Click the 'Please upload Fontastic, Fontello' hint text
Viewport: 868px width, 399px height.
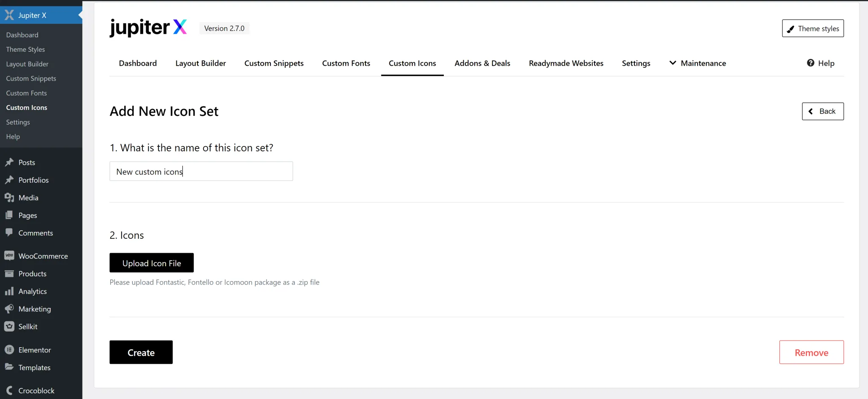click(x=214, y=282)
